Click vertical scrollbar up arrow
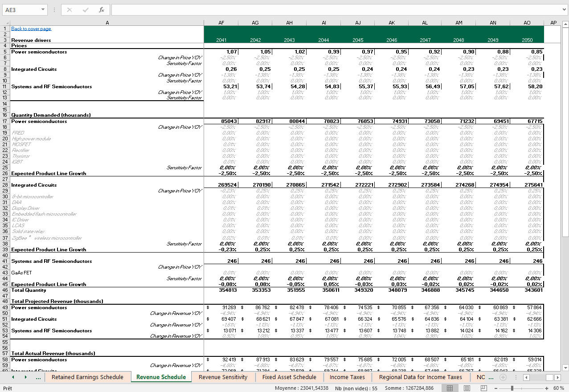 pos(566,23)
